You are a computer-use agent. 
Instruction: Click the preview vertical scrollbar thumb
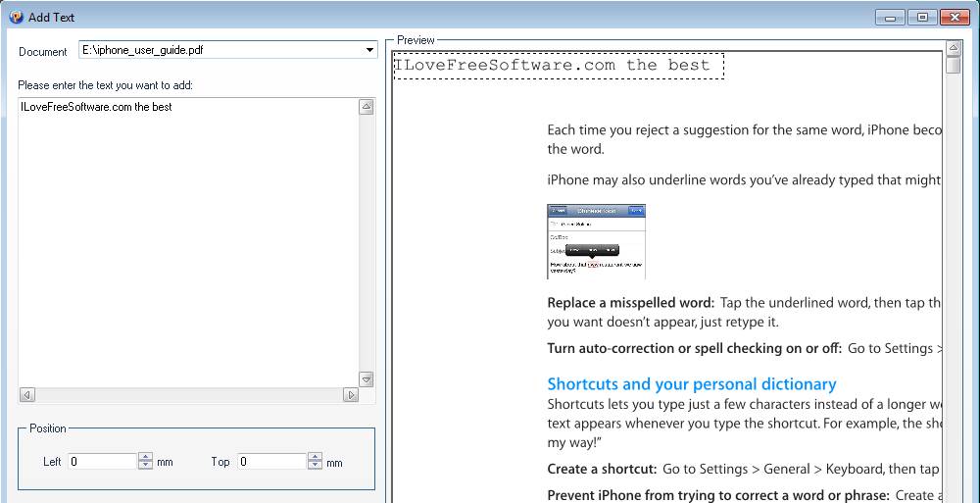[954, 65]
